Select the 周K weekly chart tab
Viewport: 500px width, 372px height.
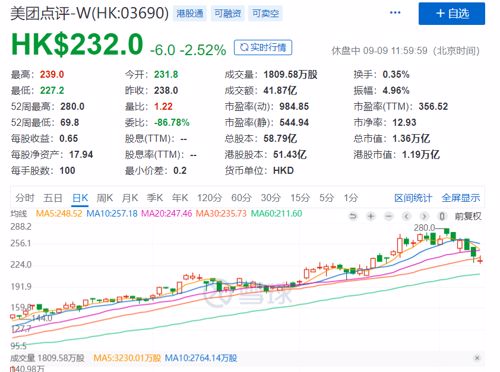click(x=105, y=198)
